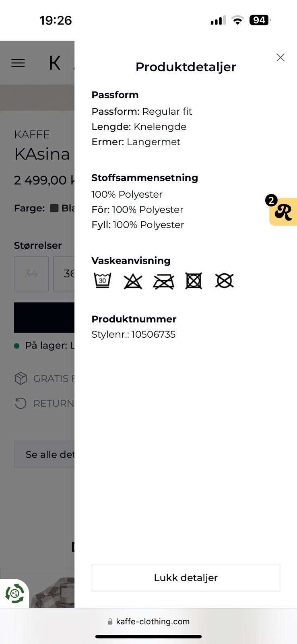This screenshot has width=297, height=644.
Task: Tap the do-not-bleach triangle icon
Action: [133, 281]
